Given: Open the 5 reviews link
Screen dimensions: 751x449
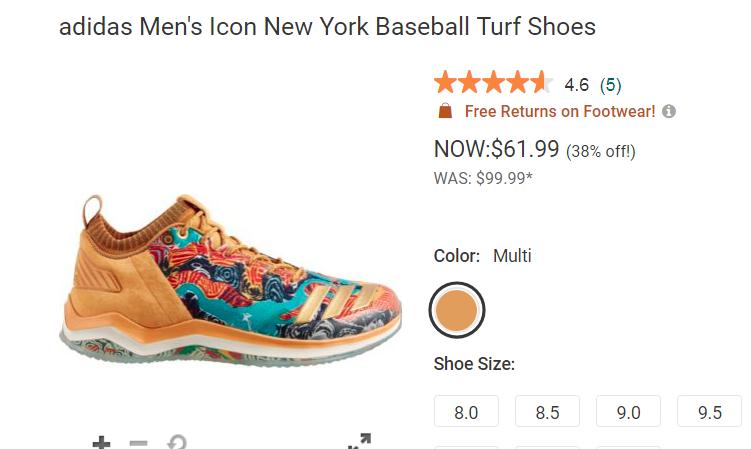Looking at the screenshot, I should (x=610, y=85).
